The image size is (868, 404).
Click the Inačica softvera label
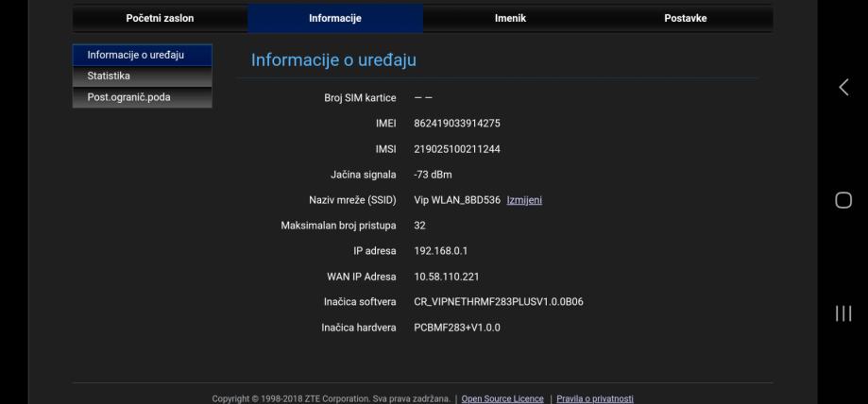pos(360,302)
